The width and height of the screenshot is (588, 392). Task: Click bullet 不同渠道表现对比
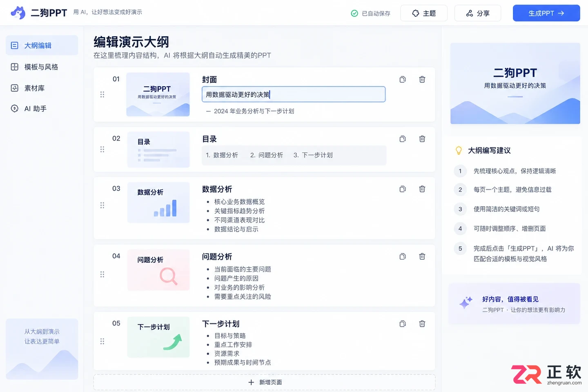point(239,220)
